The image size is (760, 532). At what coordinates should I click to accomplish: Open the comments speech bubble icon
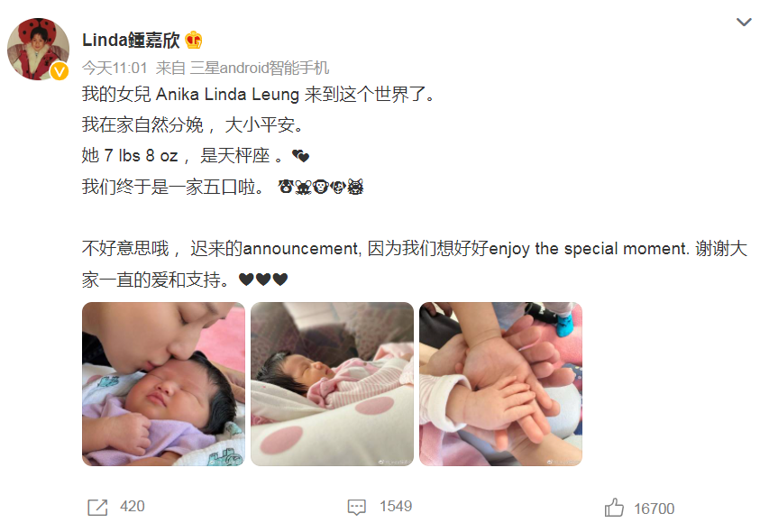[x=357, y=508]
